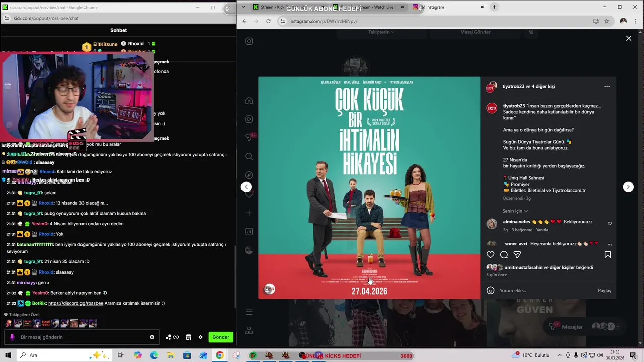Open Create plus icon in sidebar
This screenshot has height=362, width=644.
point(249,213)
